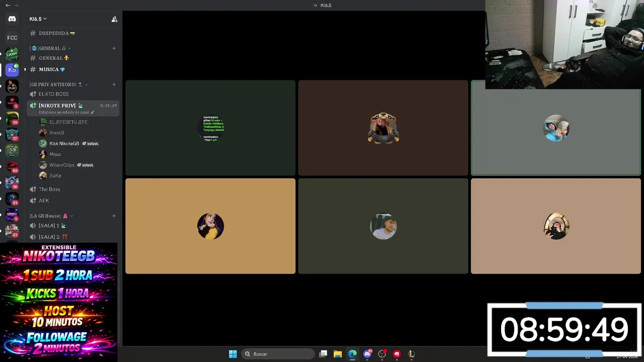Viewport: 644px width, 362px height.
Task: Open server icon with badge 37
Action: click(12, 230)
